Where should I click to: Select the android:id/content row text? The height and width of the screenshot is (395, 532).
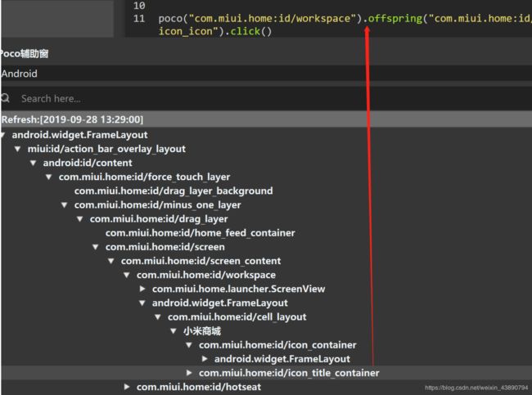point(88,163)
